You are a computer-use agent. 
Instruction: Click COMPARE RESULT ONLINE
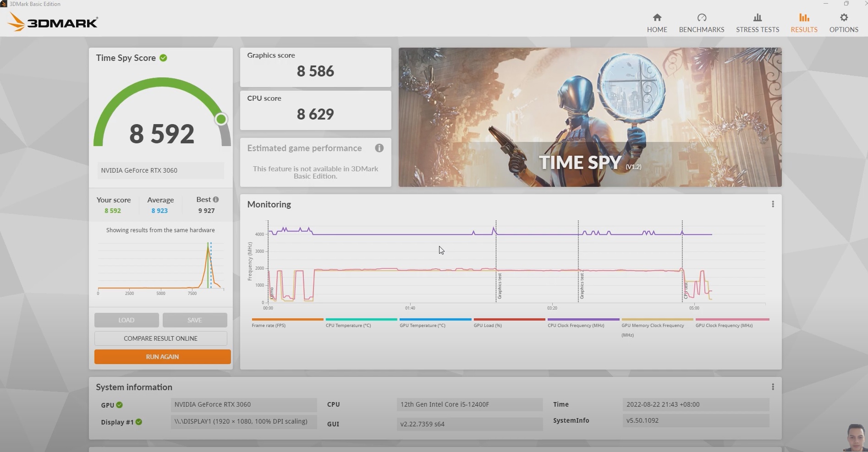pyautogui.click(x=161, y=338)
